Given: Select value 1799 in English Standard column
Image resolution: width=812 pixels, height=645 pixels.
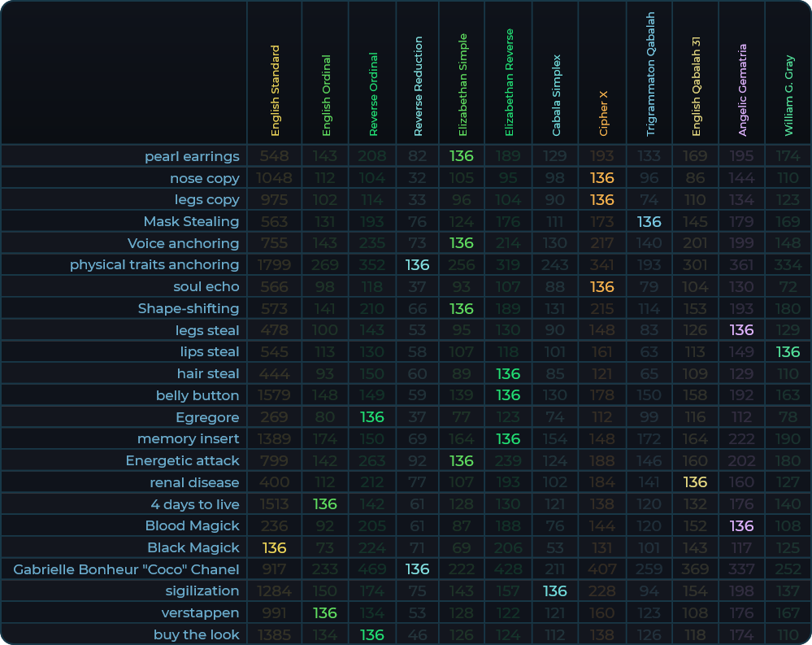Looking at the screenshot, I should click(275, 264).
